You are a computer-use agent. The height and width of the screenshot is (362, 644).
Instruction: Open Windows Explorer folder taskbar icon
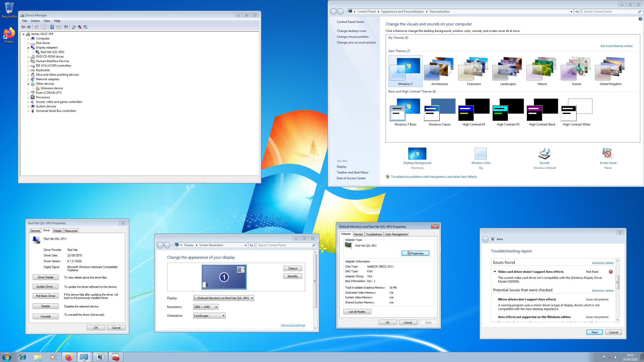coord(38,357)
